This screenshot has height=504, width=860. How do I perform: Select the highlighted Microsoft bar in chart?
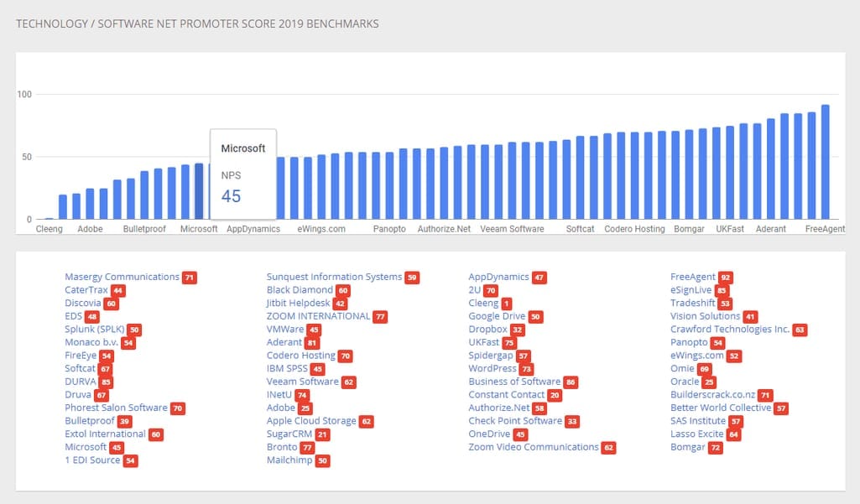(199, 191)
